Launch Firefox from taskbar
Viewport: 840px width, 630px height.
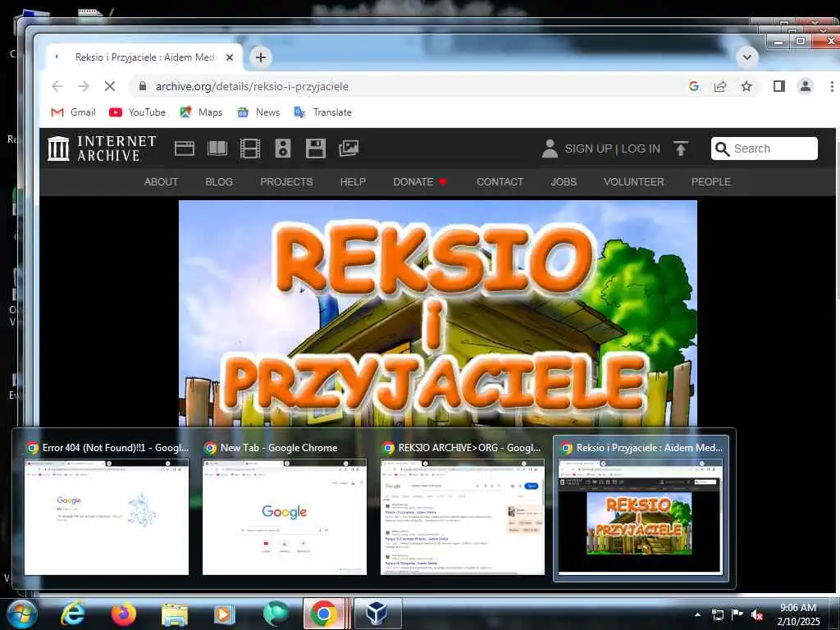124,614
